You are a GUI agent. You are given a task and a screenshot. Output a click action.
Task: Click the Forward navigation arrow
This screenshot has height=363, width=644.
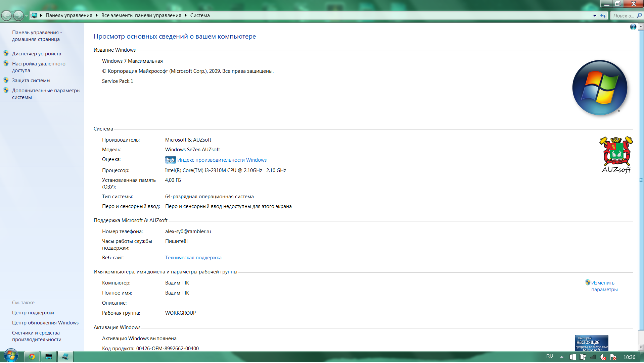coord(18,15)
